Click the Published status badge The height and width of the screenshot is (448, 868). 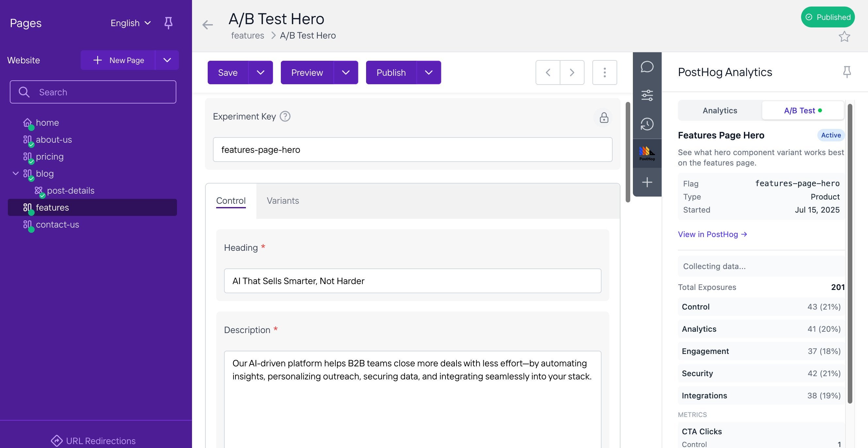pos(828,17)
